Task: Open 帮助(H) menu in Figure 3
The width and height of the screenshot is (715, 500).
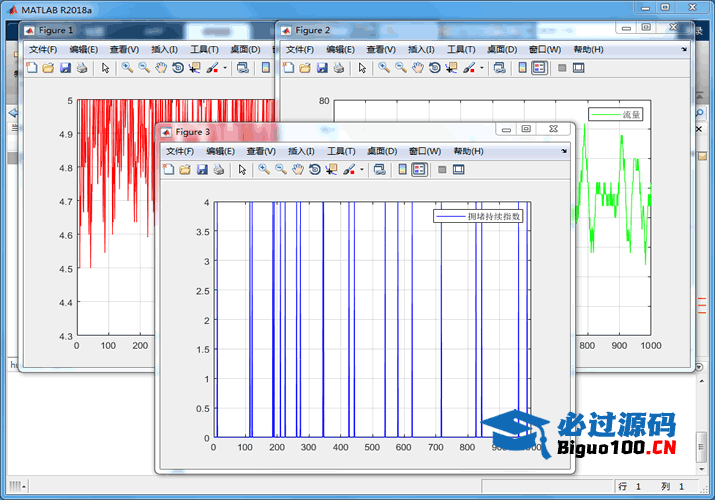Action: pos(468,151)
